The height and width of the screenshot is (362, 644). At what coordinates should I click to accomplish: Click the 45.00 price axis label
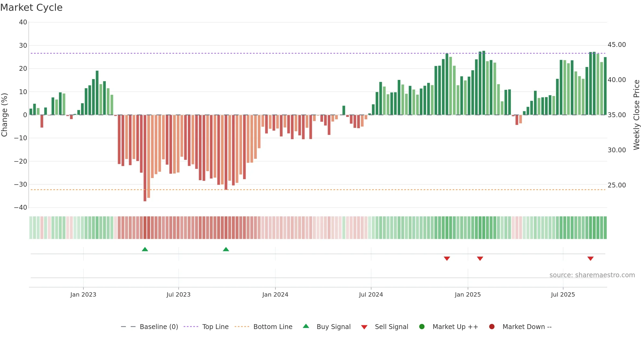[617, 45]
